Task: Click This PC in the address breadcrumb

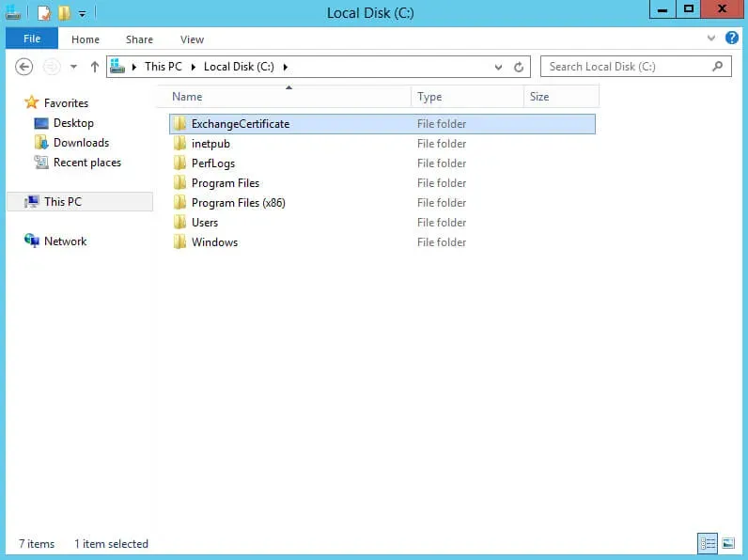Action: pyautogui.click(x=164, y=67)
